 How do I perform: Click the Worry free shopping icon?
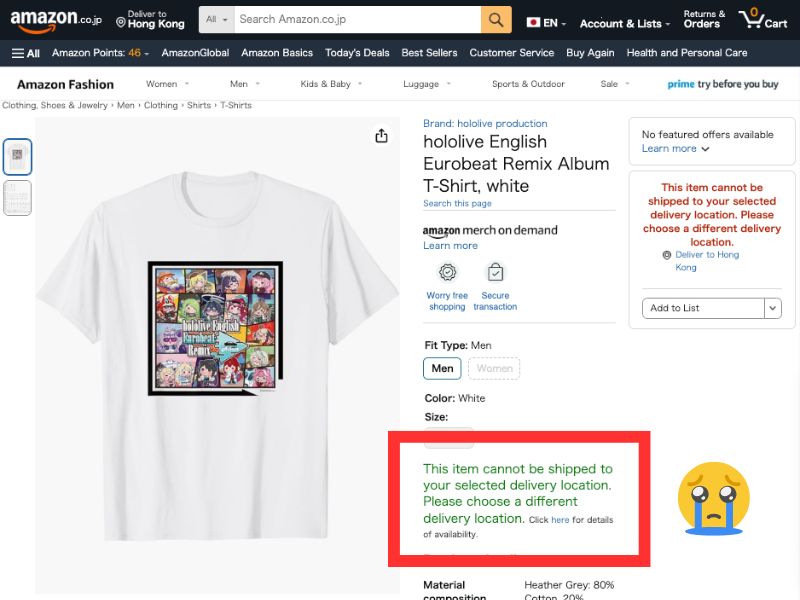click(x=447, y=272)
